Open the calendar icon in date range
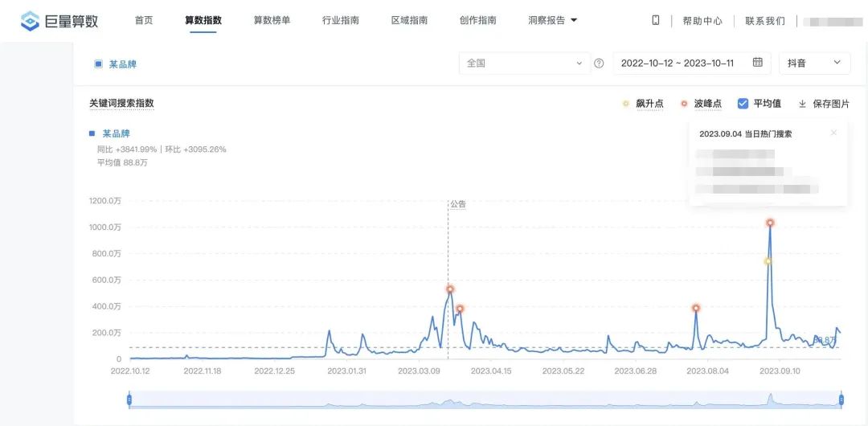The height and width of the screenshot is (426, 868). 757,62
